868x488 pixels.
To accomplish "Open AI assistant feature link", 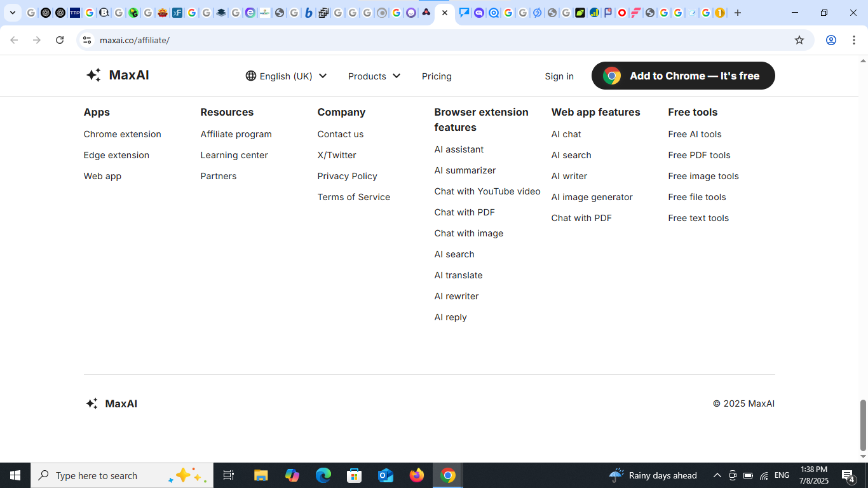I will [x=459, y=149].
